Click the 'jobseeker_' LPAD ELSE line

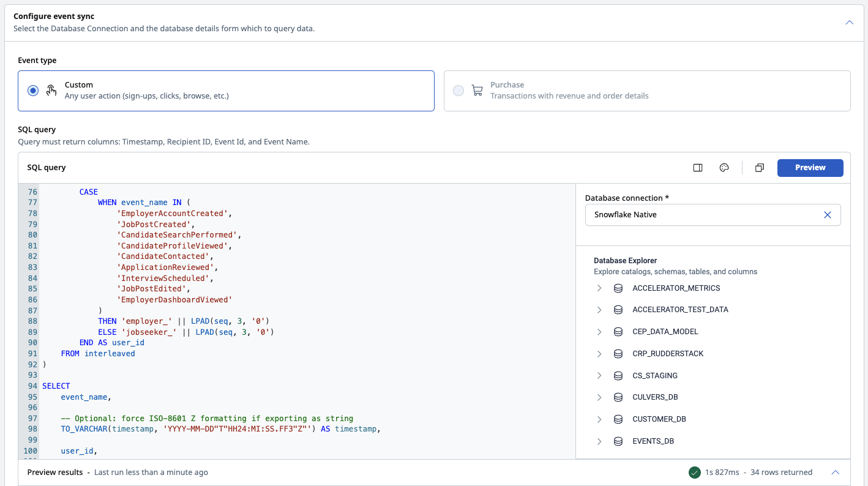(x=186, y=332)
